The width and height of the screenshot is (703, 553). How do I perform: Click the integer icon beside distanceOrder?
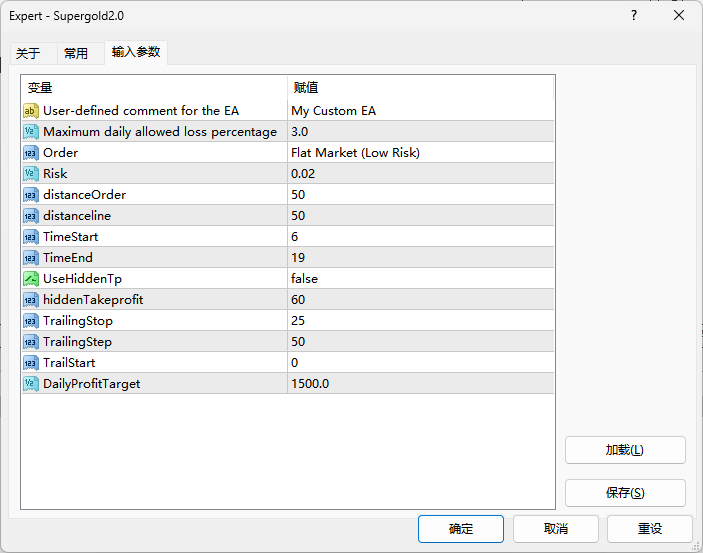[x=31, y=195]
